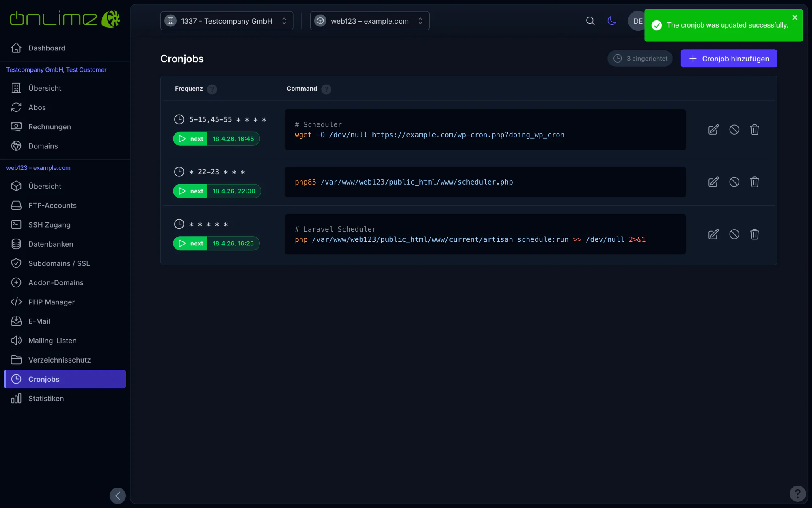Open the web123 – example.com selector
The height and width of the screenshot is (508, 812).
(x=369, y=21)
